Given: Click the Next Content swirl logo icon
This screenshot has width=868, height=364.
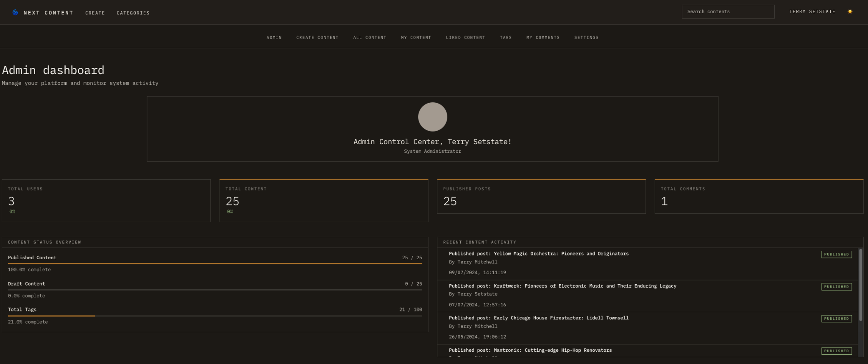Looking at the screenshot, I should click(x=15, y=12).
